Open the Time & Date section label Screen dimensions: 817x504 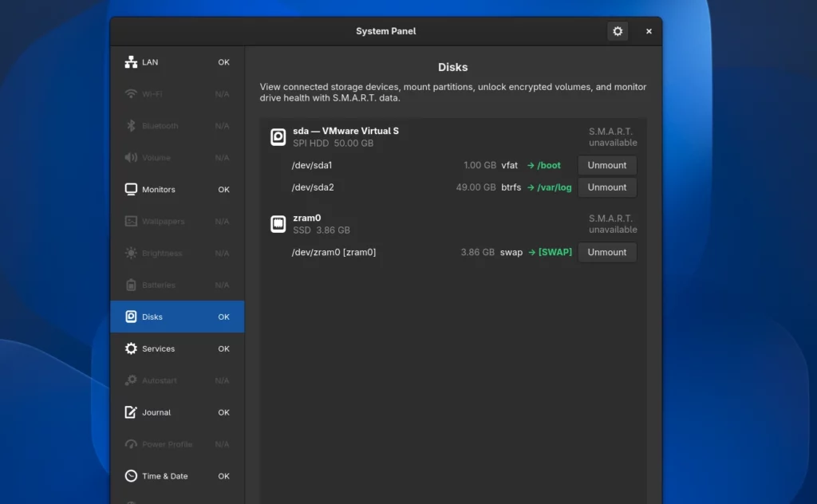pyautogui.click(x=164, y=476)
